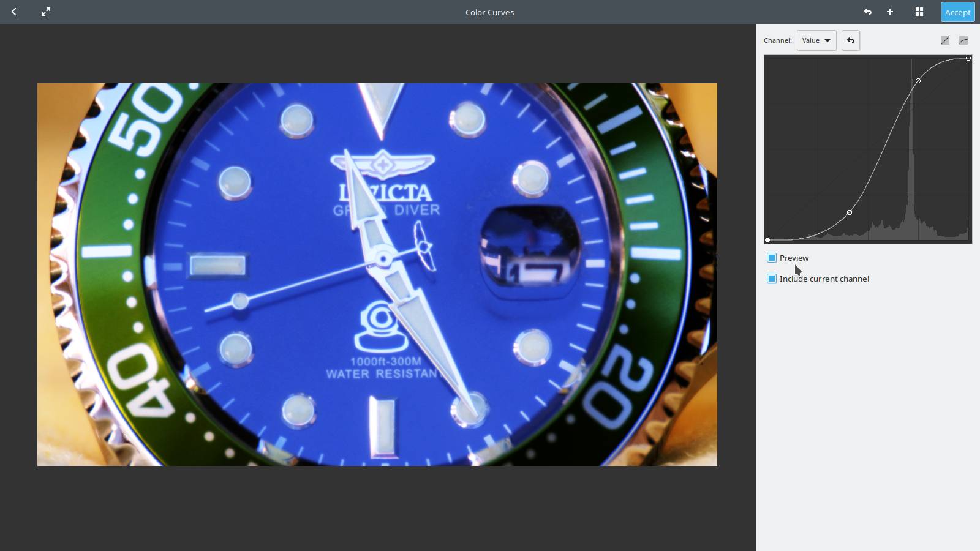Screen dimensions: 980x551
Task: Switch histogram to linear scale icon
Action: (x=945, y=40)
